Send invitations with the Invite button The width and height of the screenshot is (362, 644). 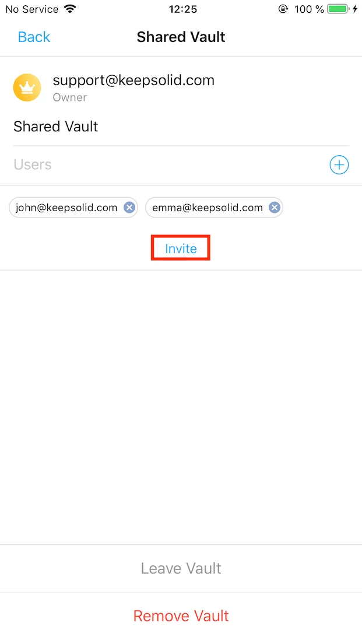pyautogui.click(x=181, y=248)
